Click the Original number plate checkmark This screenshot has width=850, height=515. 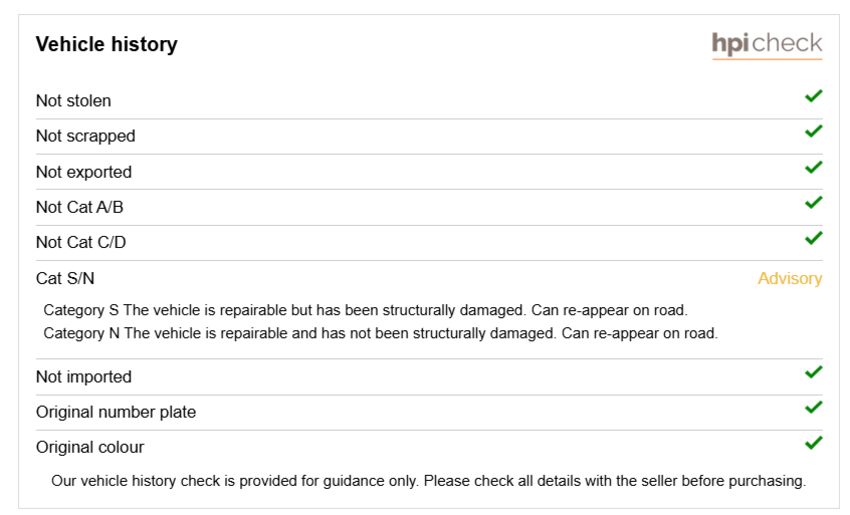pyautogui.click(x=813, y=407)
